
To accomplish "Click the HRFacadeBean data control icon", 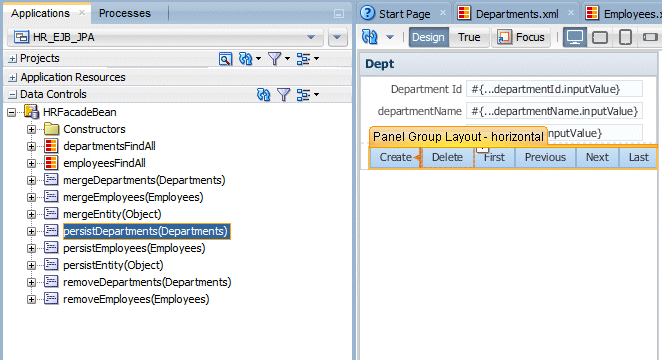I will (x=32, y=112).
